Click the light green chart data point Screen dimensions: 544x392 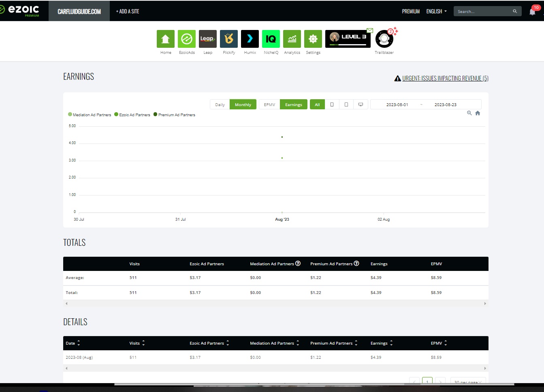click(x=282, y=158)
